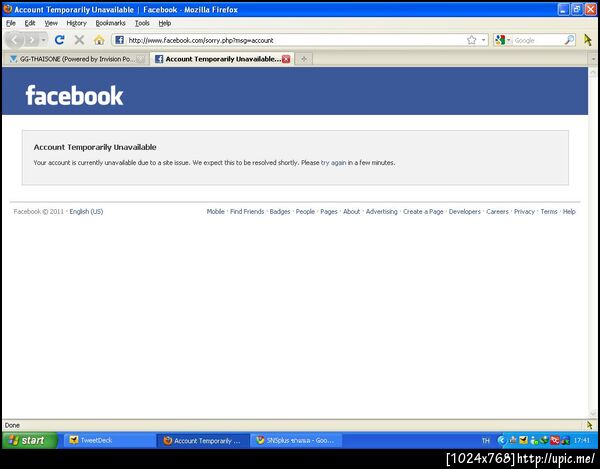The height and width of the screenshot is (469, 600).
Task: Click the yellow cursor toolbar icon
Action: 588,40
